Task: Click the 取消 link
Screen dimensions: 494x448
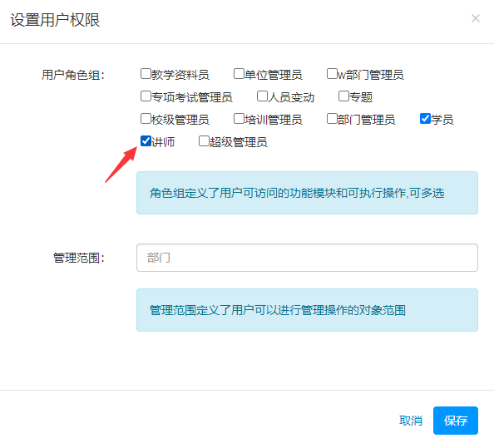Action: click(411, 421)
